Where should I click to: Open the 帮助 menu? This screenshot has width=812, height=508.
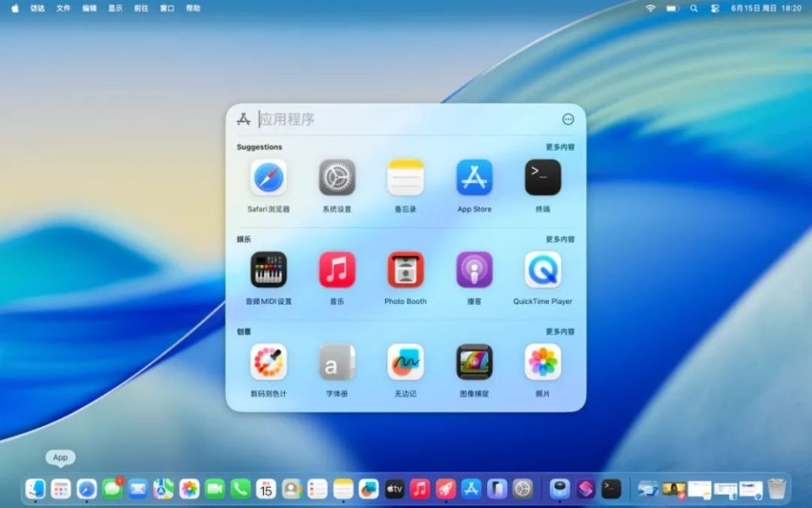pos(193,8)
